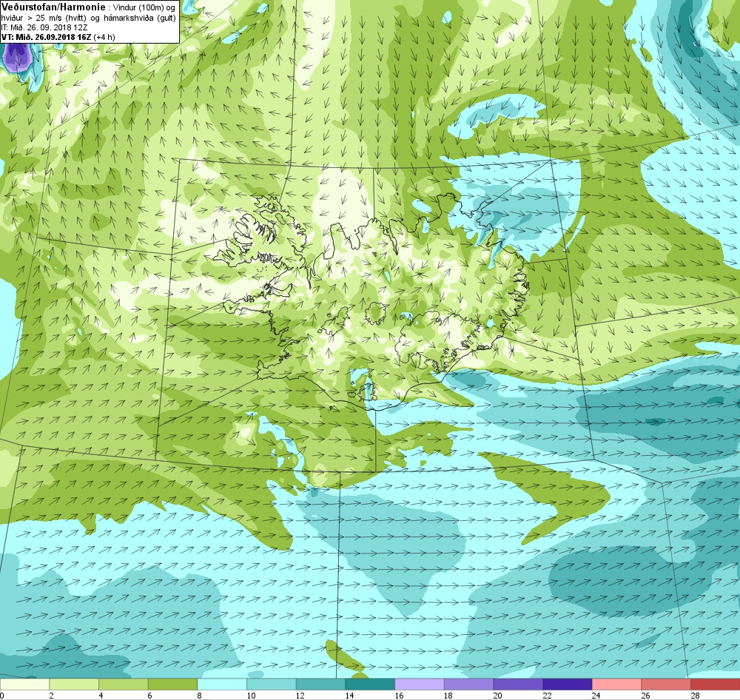Click the pink swatch between 24 and 26
Viewport: 740px width, 700px height.
616,684
